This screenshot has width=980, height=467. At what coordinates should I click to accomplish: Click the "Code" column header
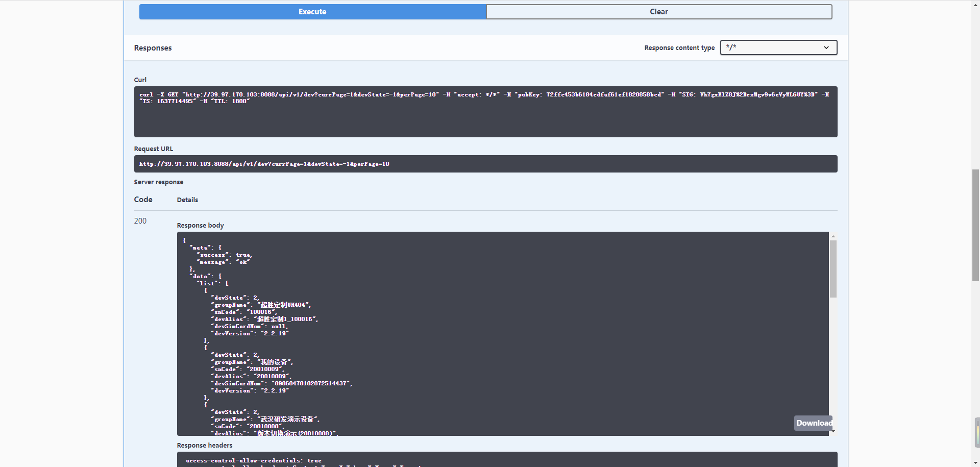(143, 200)
